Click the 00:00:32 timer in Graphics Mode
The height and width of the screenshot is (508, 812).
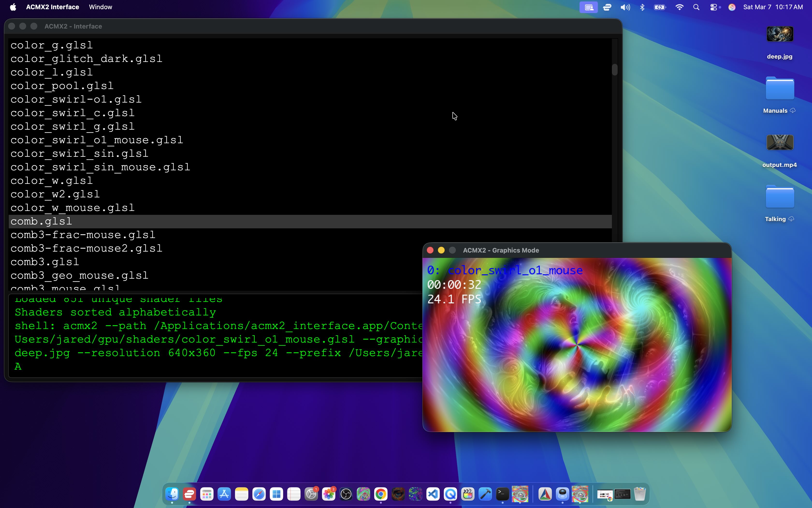454,284
